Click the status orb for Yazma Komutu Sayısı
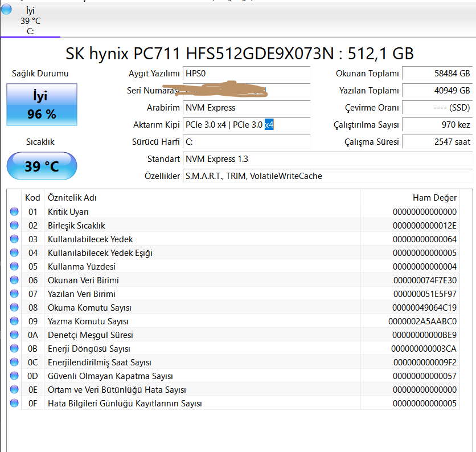 coord(14,321)
